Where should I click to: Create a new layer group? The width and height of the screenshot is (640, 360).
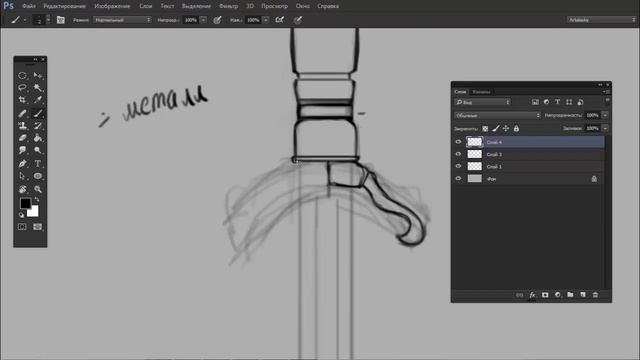(x=570, y=295)
